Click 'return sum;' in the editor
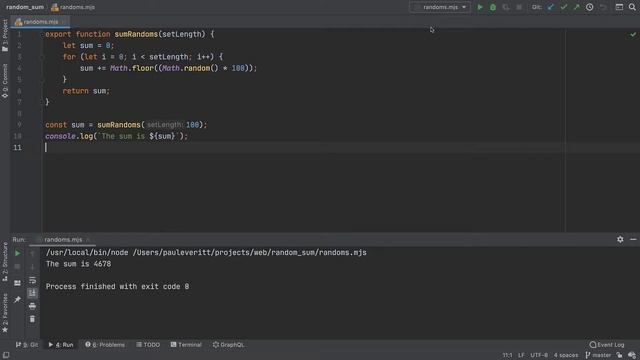This screenshot has width=640, height=360. (x=86, y=91)
